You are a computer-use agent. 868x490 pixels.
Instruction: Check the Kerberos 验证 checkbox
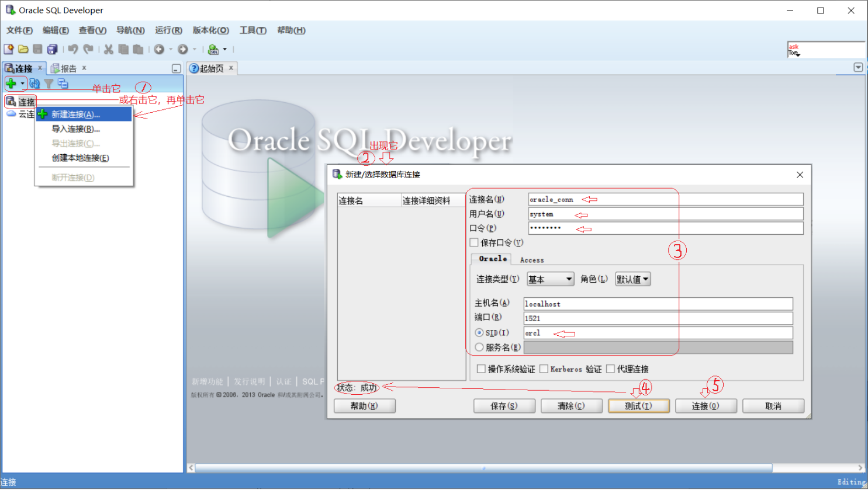[x=544, y=369]
